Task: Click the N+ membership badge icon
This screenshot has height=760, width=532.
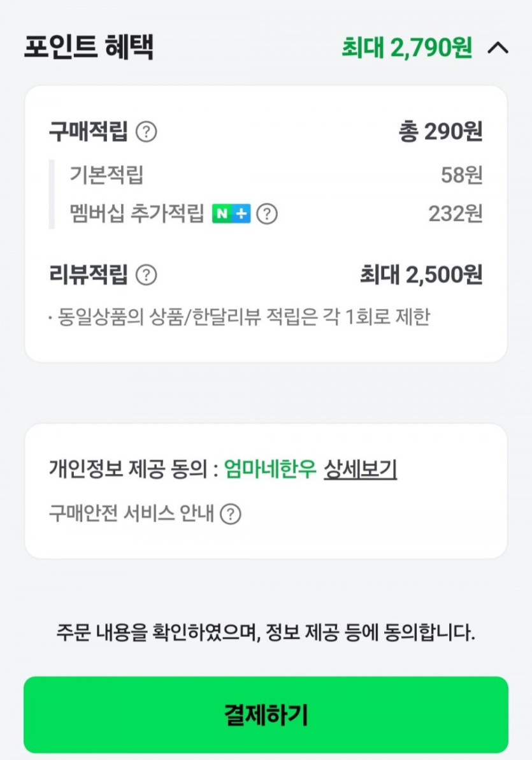Action: tap(231, 214)
